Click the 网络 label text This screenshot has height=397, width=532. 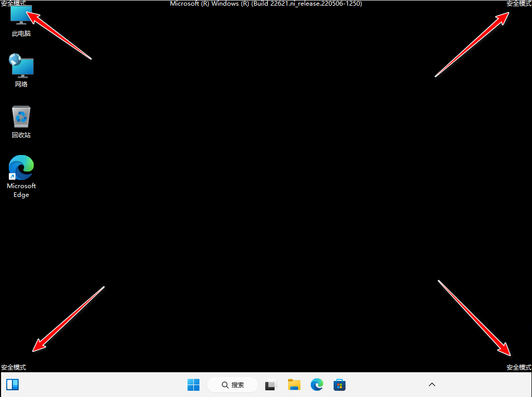point(21,84)
